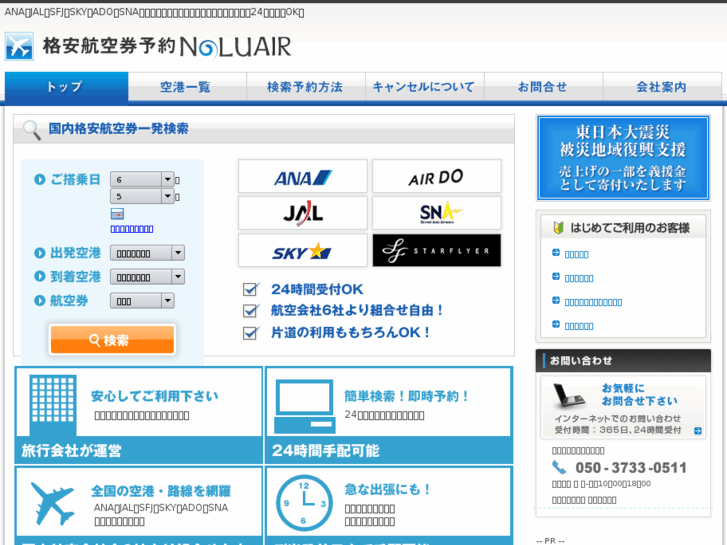Viewport: 727px width, 545px height.
Task: Click the checkmark beside 片道の利用ももちろんOK
Action: [x=251, y=333]
